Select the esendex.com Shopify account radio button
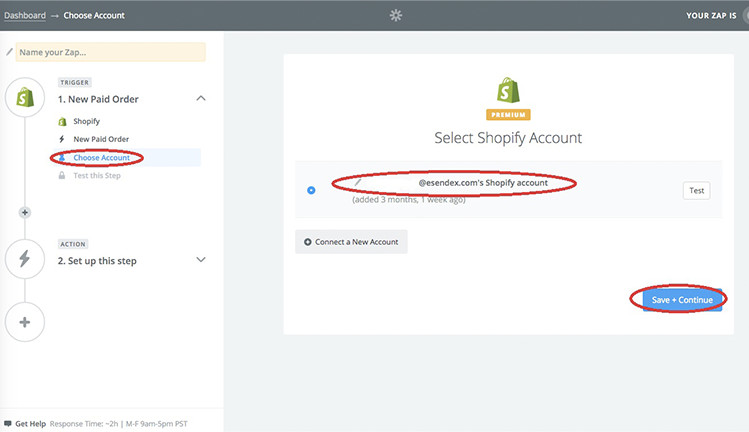Image resolution: width=749 pixels, height=432 pixels. click(311, 190)
